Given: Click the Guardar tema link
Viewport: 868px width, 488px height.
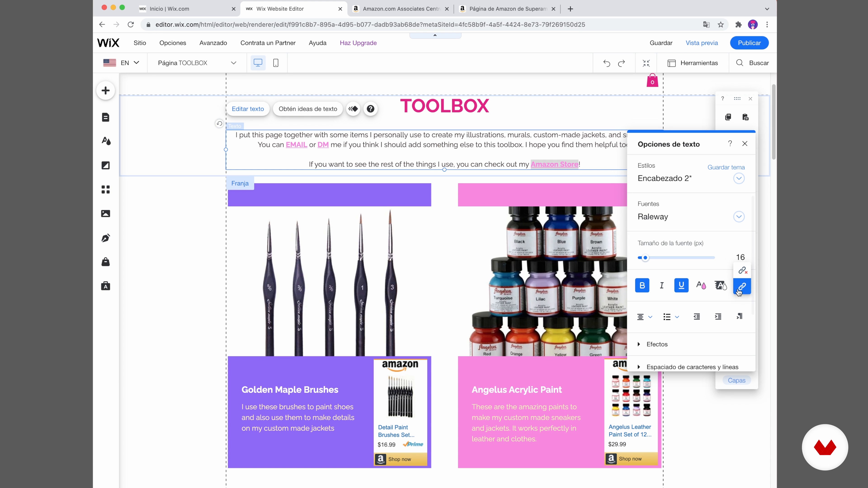Looking at the screenshot, I should (726, 167).
